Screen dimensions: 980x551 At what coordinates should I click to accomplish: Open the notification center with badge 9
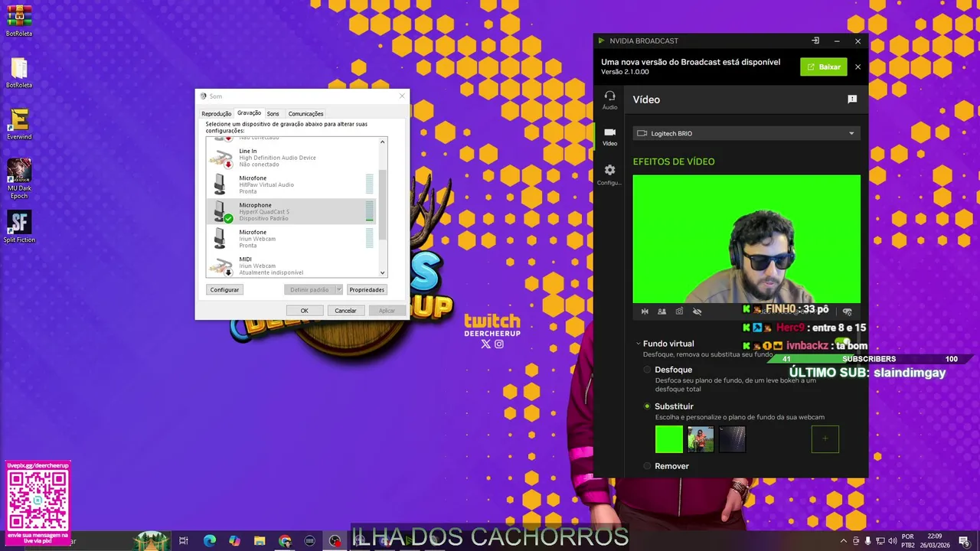(964, 541)
